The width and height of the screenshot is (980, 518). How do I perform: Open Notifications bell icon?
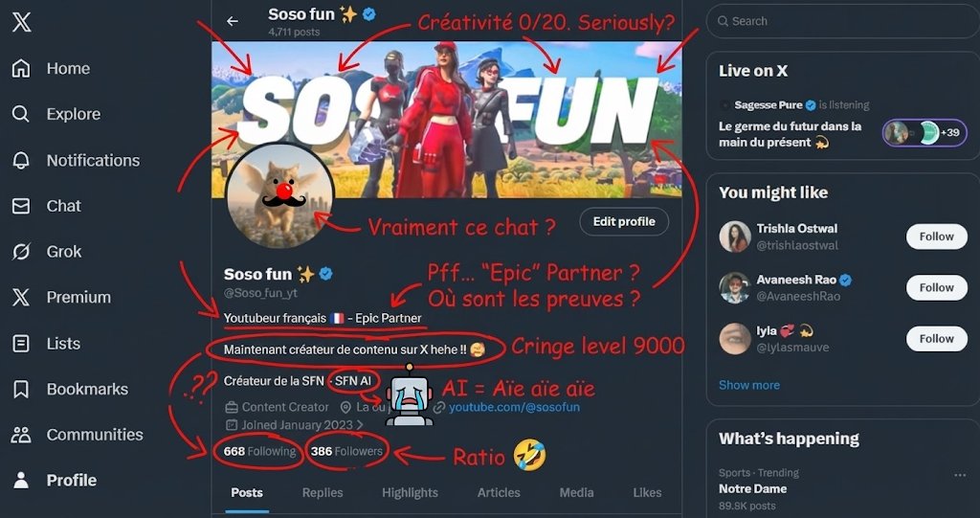pyautogui.click(x=21, y=160)
